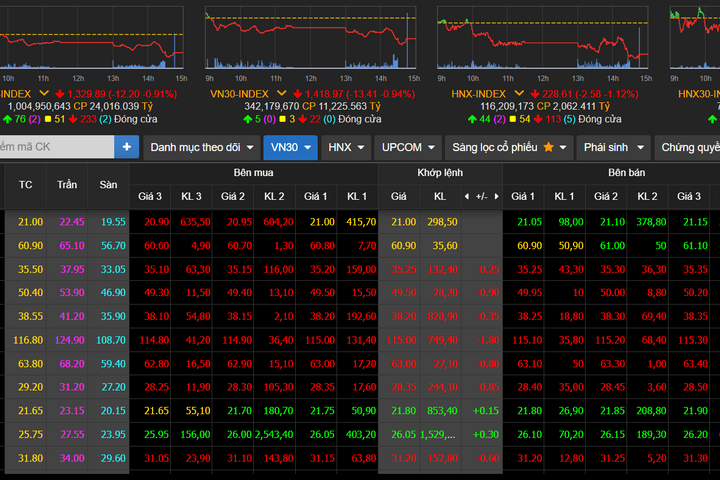Click the +0.30 change value

486,435
